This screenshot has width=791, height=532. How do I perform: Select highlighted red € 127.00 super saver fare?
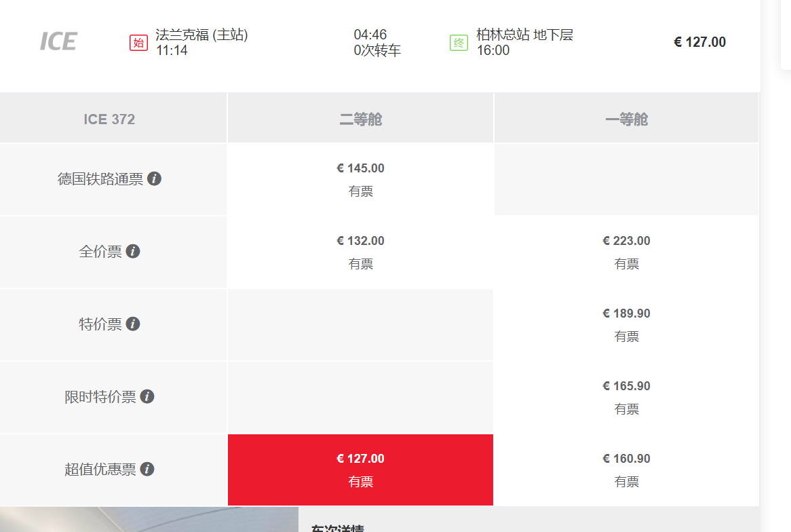(360, 470)
